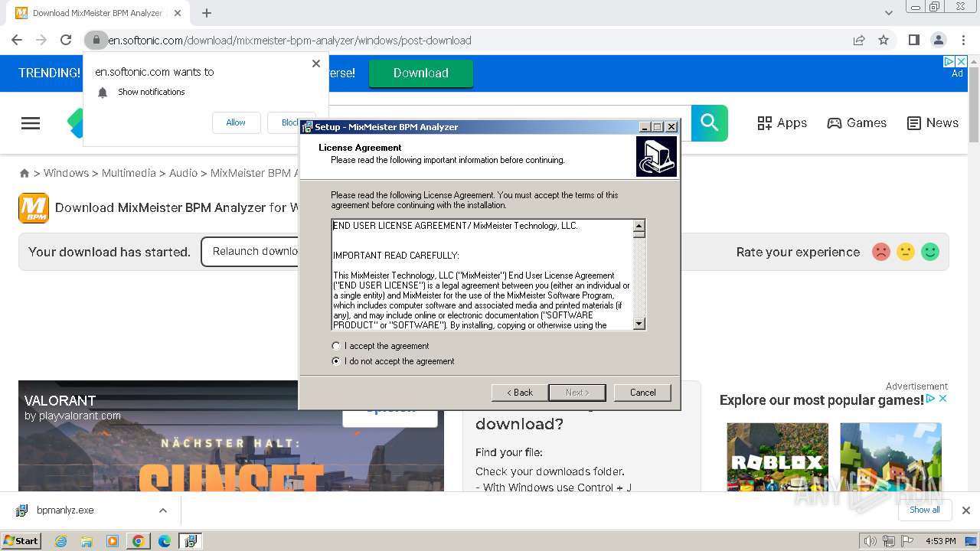The image size is (980, 551).
Task: Click Relaunch download button
Action: click(250, 252)
